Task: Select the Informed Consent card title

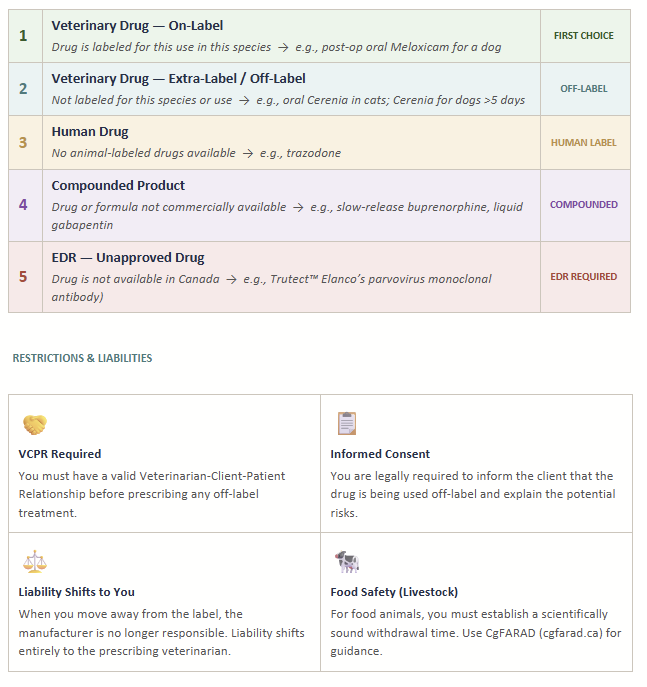Action: click(380, 454)
